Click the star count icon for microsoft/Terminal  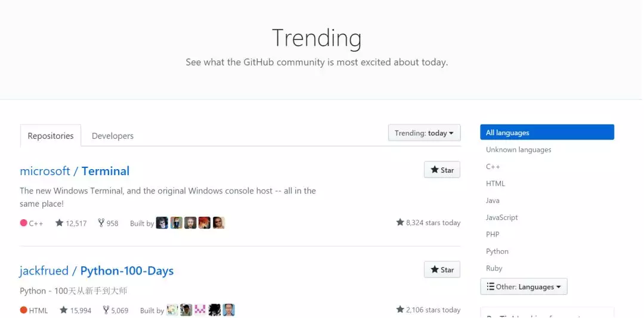pyautogui.click(x=60, y=223)
